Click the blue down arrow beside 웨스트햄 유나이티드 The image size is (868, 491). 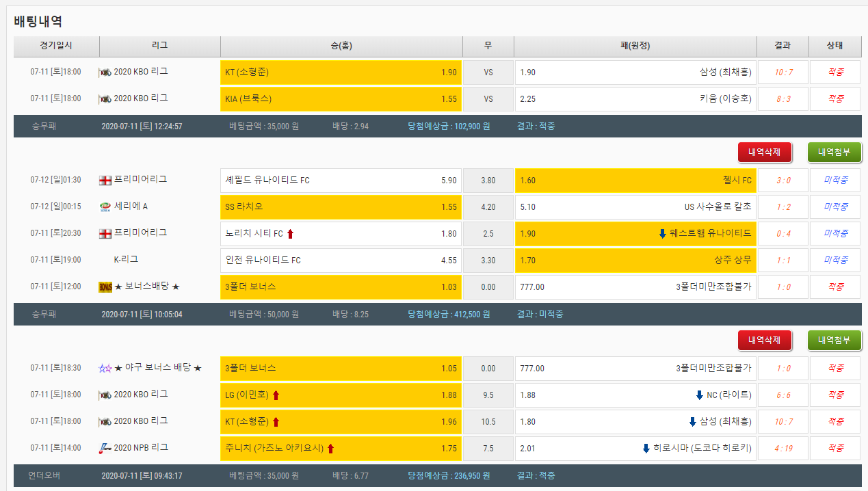662,234
